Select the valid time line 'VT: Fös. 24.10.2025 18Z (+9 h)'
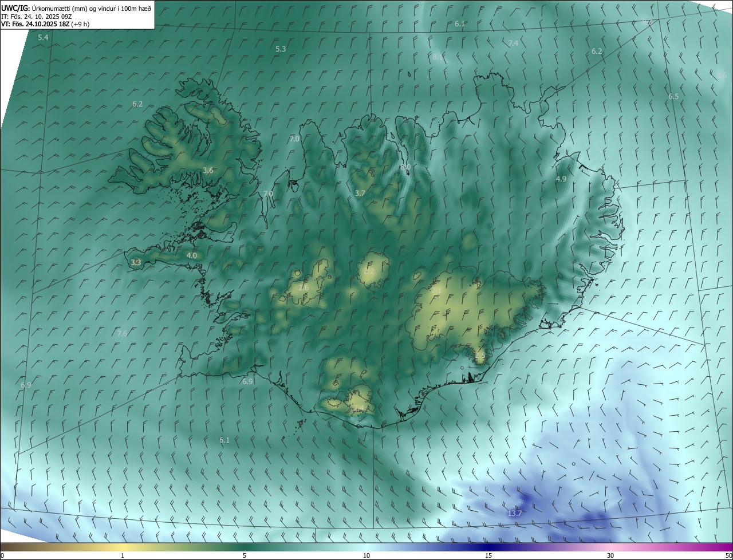 pyautogui.click(x=45, y=24)
